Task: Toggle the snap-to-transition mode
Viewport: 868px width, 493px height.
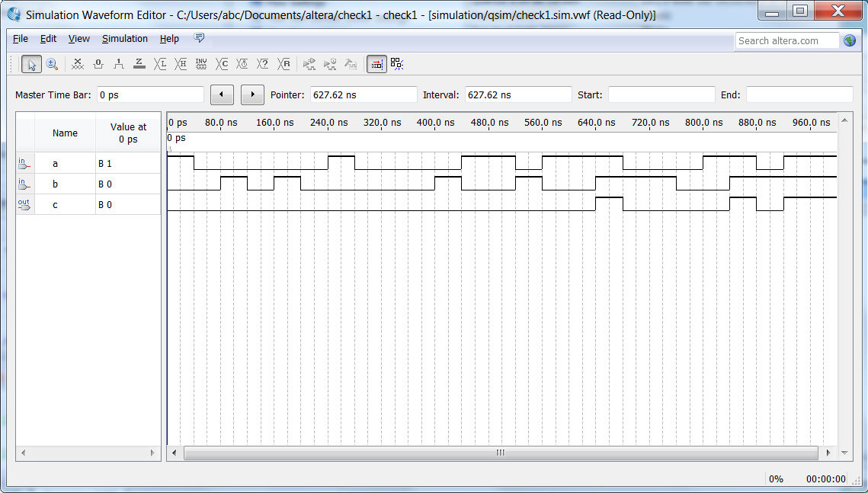Action: pyautogui.click(x=376, y=64)
